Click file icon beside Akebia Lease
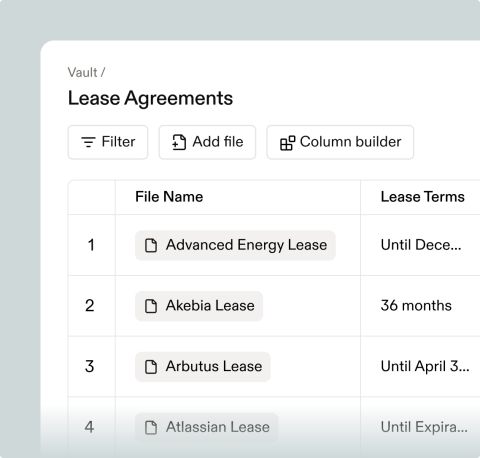This screenshot has height=458, width=480. point(151,306)
